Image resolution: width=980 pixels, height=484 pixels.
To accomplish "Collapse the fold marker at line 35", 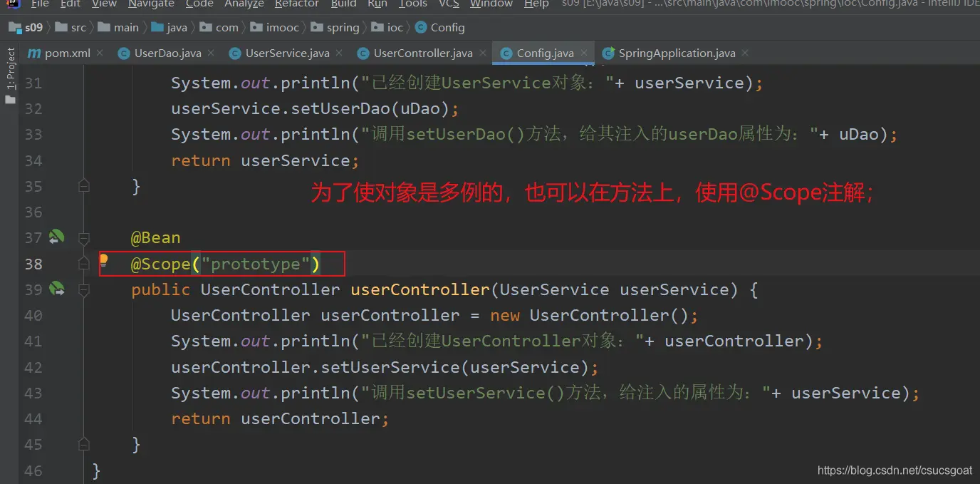I will tap(84, 186).
